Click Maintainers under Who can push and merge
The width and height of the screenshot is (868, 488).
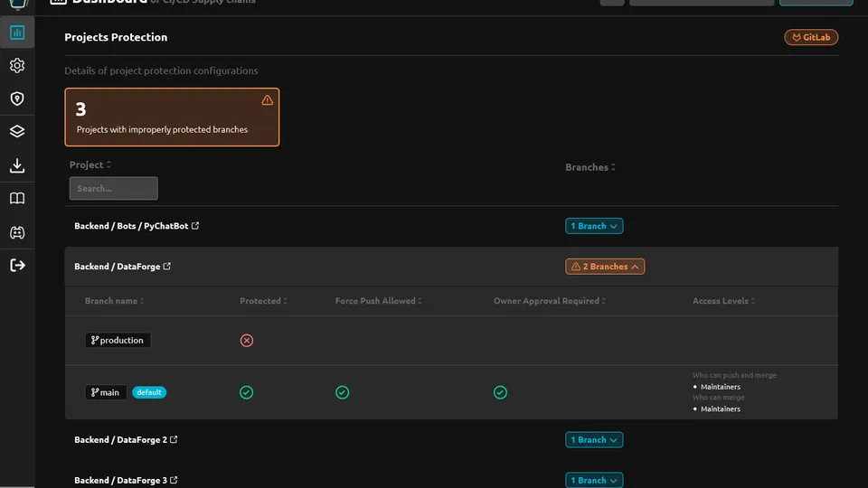point(721,387)
